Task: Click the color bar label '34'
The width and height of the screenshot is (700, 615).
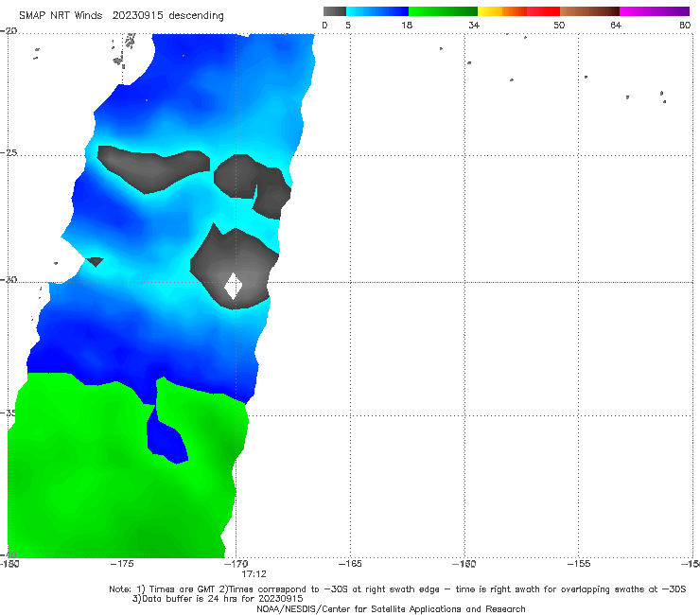Action: [x=474, y=26]
